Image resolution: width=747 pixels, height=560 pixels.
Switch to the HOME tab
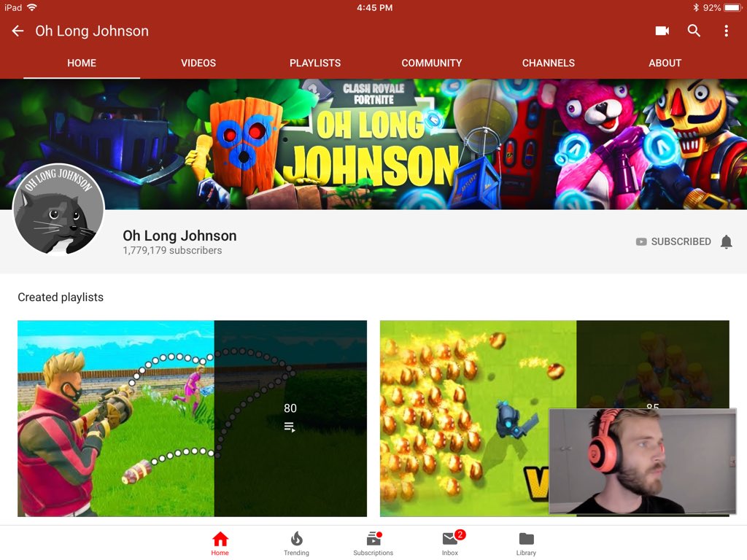(x=82, y=63)
